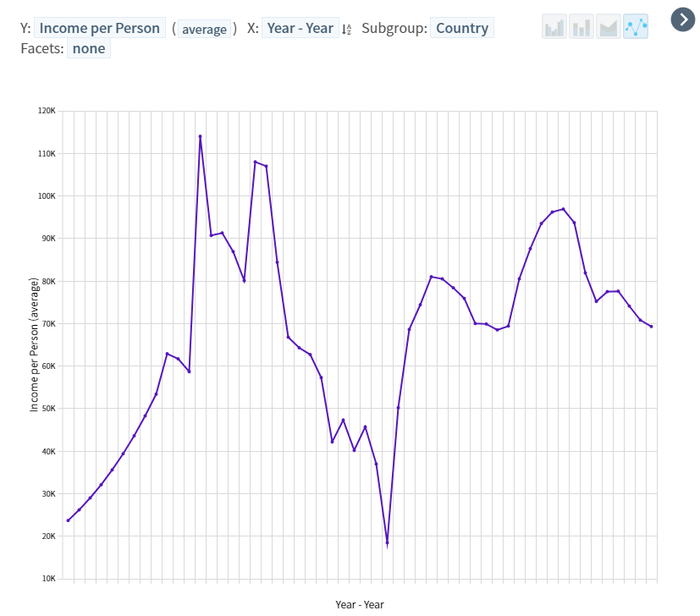Image resolution: width=700 pixels, height=616 pixels.
Task: Select the grouped bar chart icon
Action: coord(554,27)
